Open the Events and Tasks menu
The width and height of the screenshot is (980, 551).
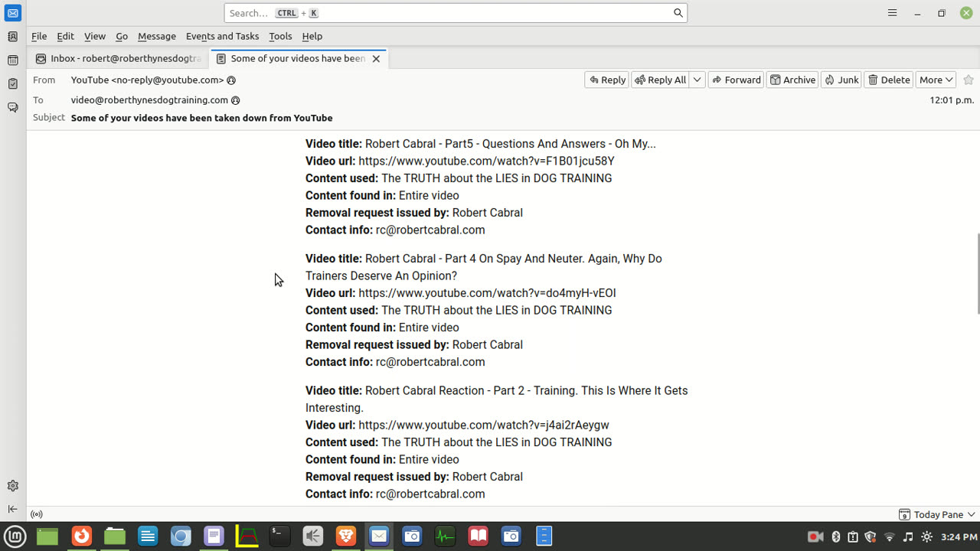pos(222,36)
